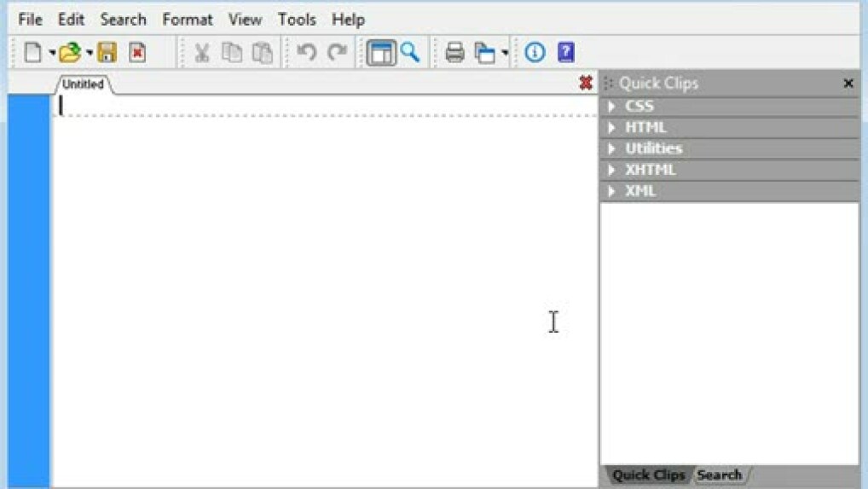Image resolution: width=868 pixels, height=489 pixels.
Task: Open the dropdown arrow beside New document
Action: click(x=52, y=54)
